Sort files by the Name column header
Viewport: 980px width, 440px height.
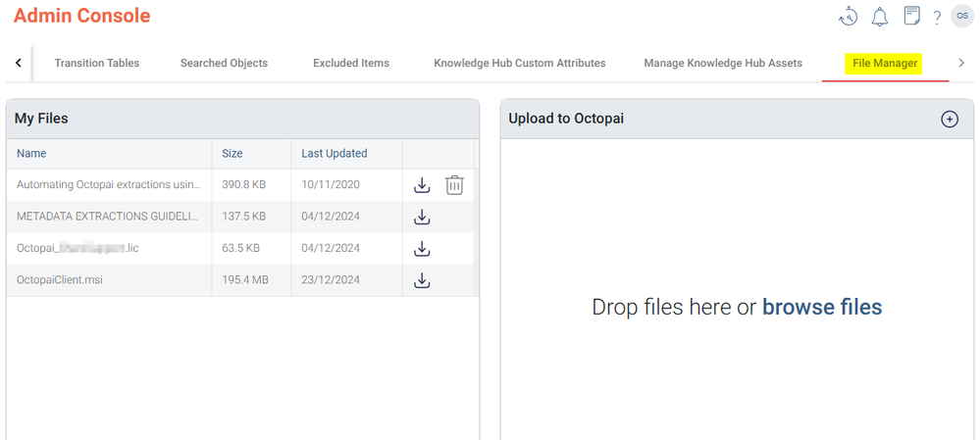[31, 154]
